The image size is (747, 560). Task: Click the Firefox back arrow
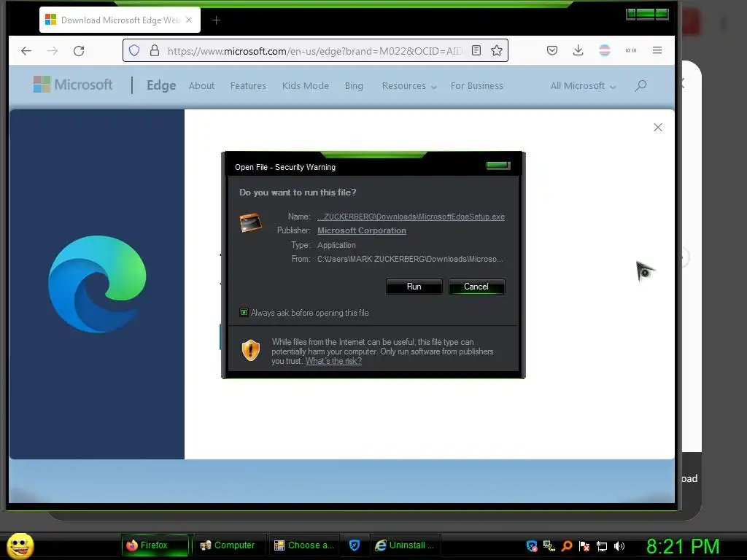point(26,50)
